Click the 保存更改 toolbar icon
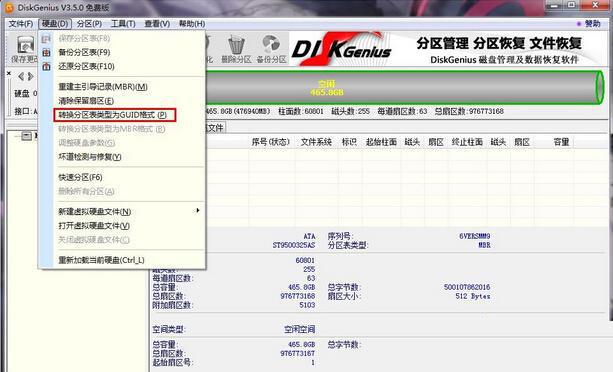Screen dimensions: 613x372 pos(25,45)
